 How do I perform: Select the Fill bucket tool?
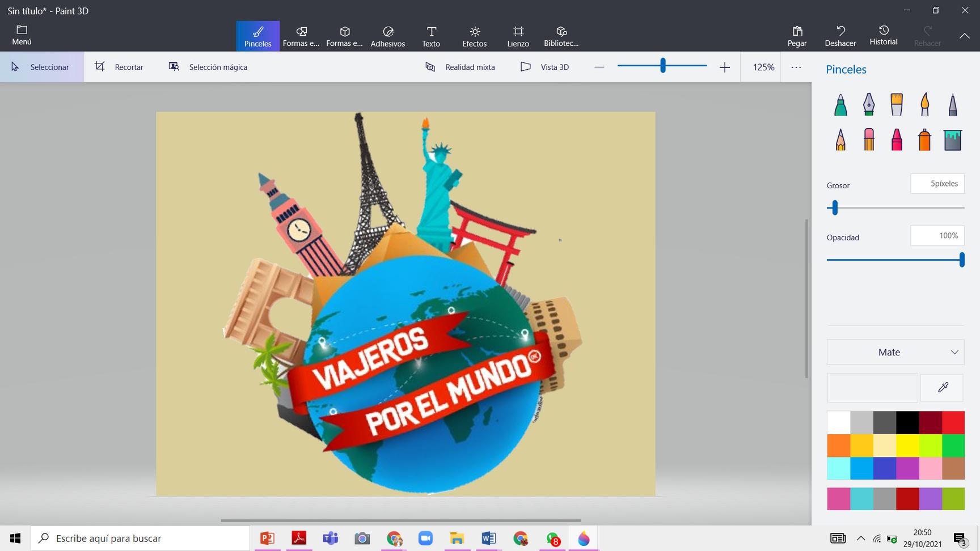(953, 139)
